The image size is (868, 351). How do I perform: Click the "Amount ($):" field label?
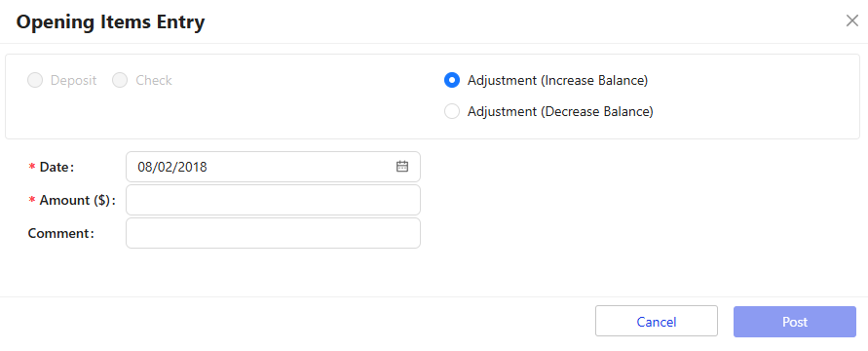78,200
